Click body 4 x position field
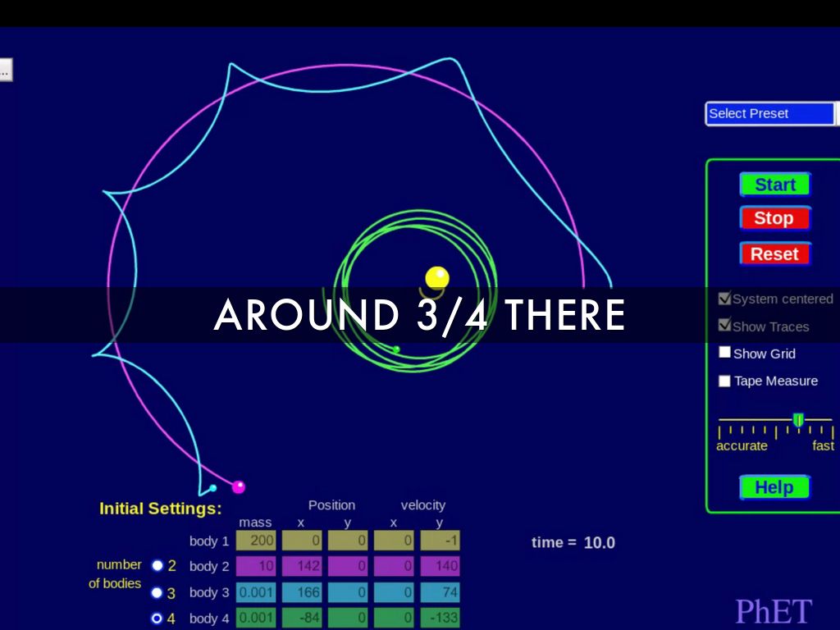 coord(302,618)
